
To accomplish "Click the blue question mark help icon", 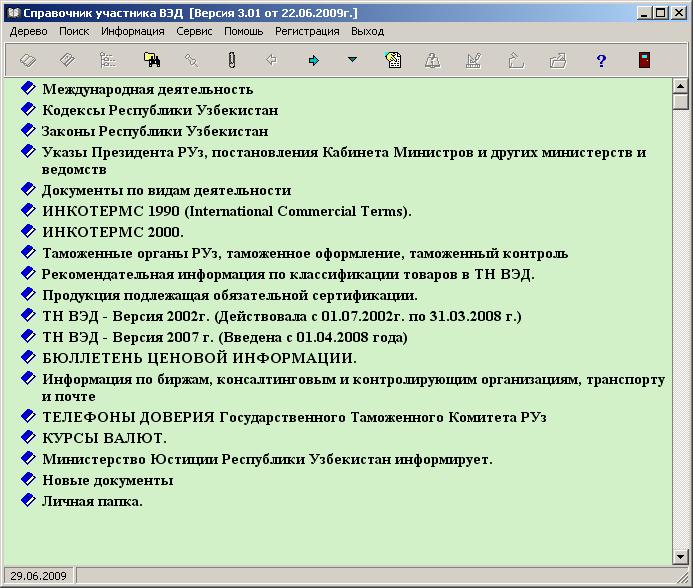I will pos(601,61).
